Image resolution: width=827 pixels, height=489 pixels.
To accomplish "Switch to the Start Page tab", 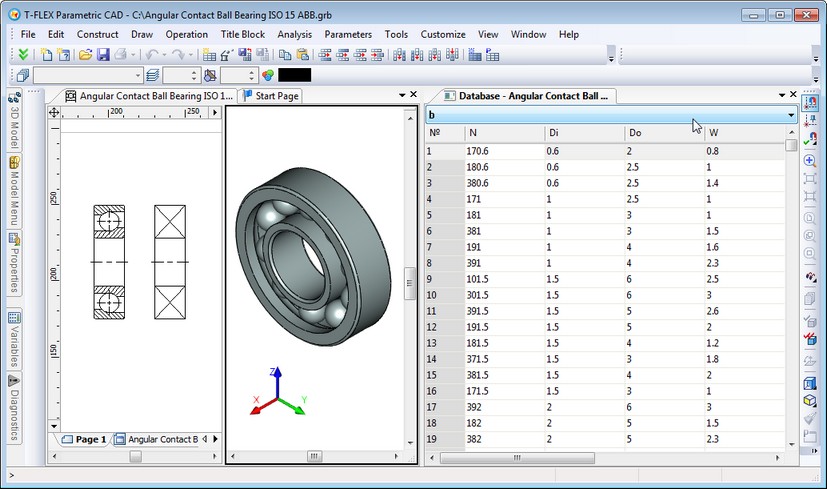I will click(270, 96).
